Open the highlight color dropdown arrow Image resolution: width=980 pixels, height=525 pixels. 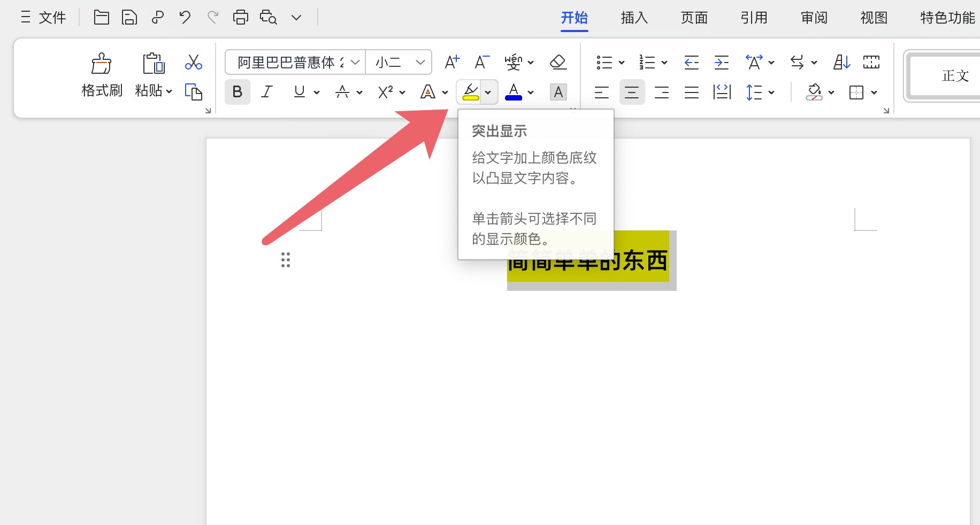point(488,92)
